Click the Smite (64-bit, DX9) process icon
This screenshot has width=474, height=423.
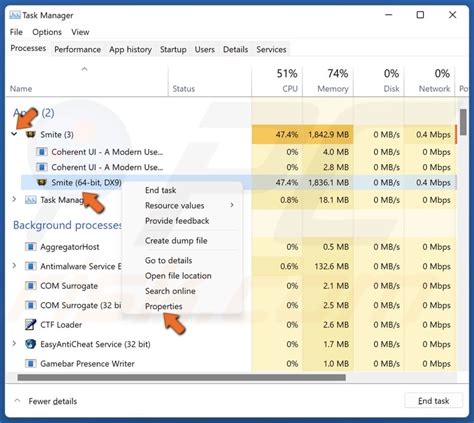(x=42, y=182)
